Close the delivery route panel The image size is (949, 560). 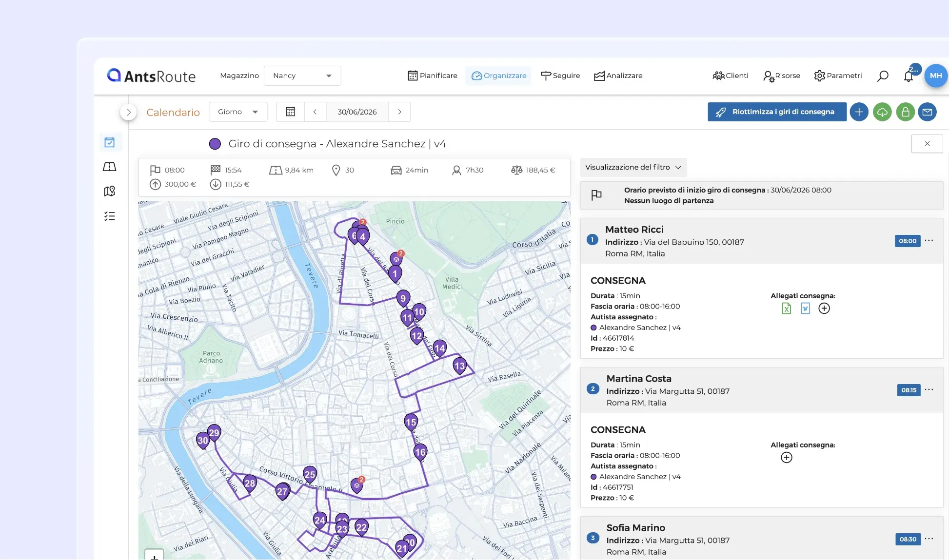927,144
